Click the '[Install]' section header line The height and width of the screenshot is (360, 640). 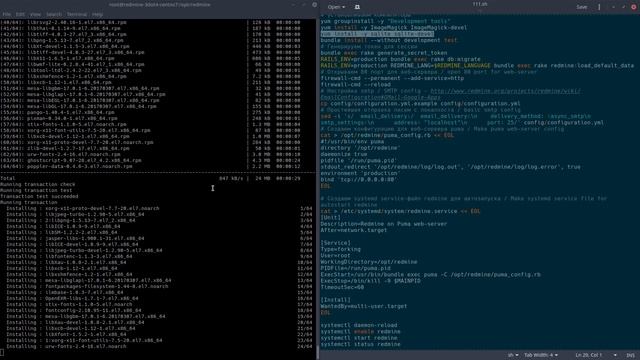(336, 300)
